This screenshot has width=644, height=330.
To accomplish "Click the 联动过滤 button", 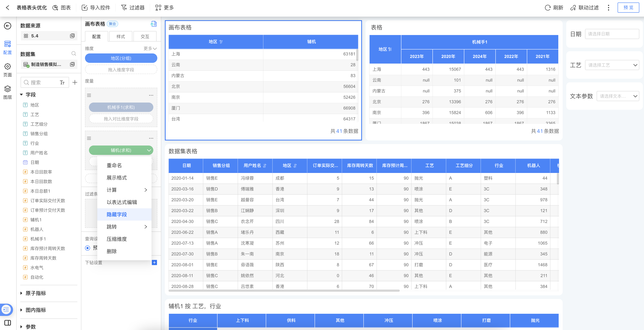I will pyautogui.click(x=585, y=7).
